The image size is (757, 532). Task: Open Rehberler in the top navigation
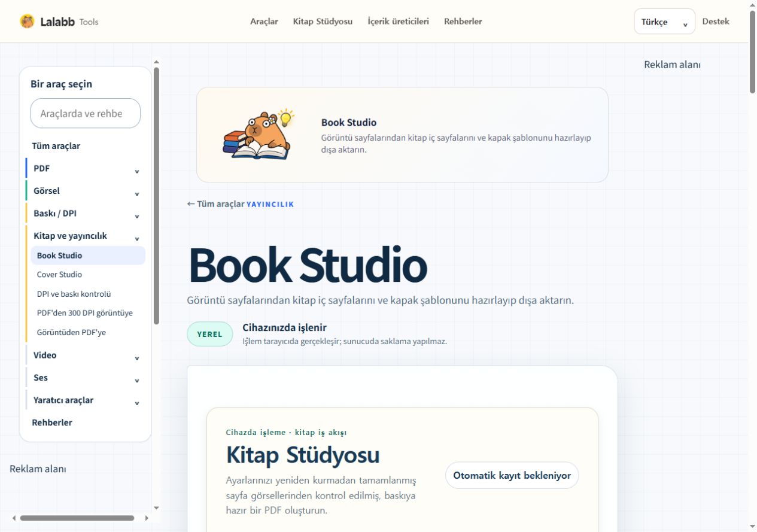463,22
